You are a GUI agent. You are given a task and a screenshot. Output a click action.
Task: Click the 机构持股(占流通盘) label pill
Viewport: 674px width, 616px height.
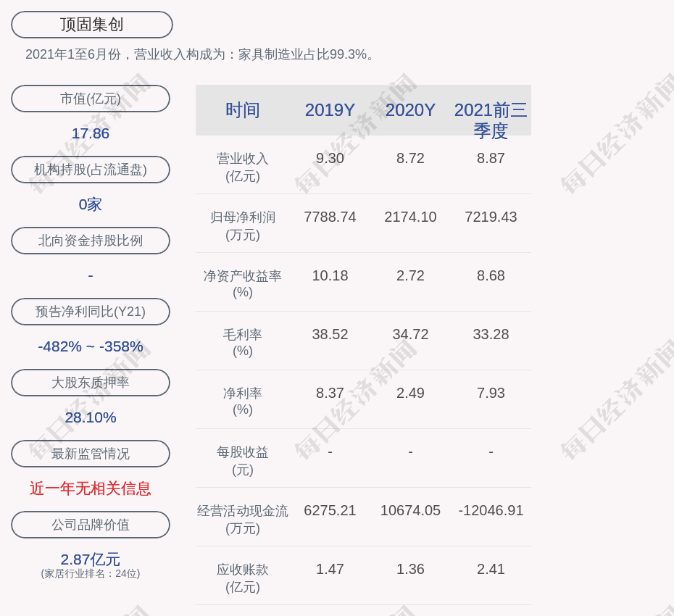click(x=91, y=170)
